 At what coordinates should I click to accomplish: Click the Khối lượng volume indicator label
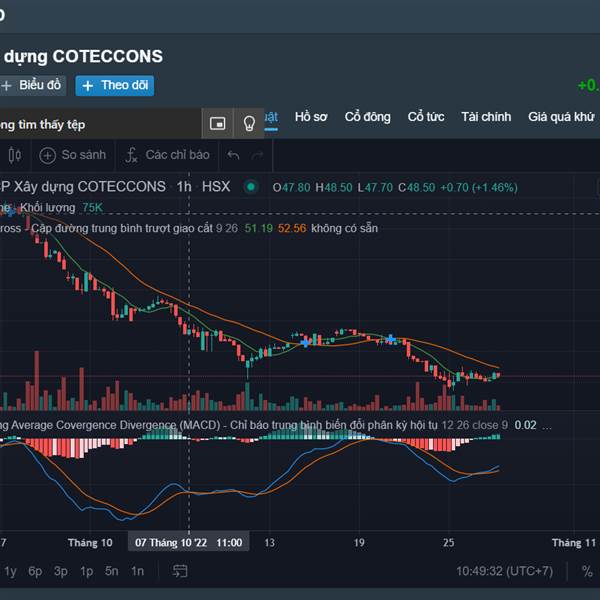pyautogui.click(x=47, y=208)
